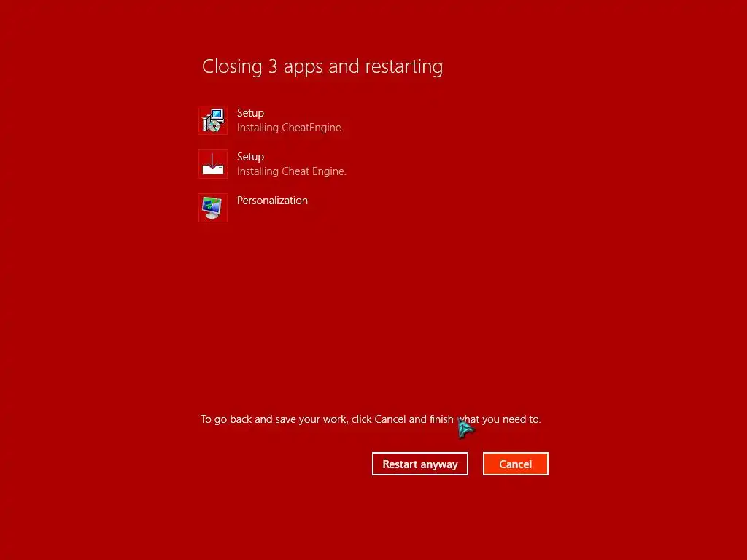Select the CheatEngine installer disc icon

click(213, 120)
